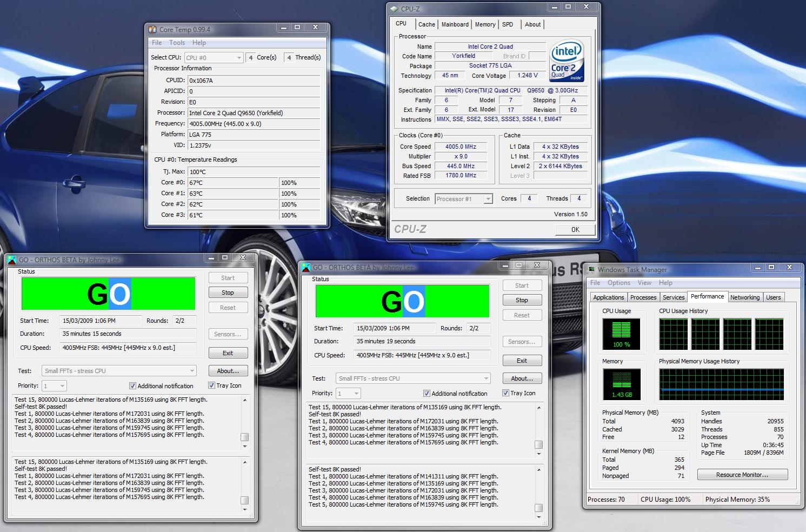The width and height of the screenshot is (806, 532).
Task: Click the Memory gauge showing 1.43 GB
Action: click(x=621, y=384)
